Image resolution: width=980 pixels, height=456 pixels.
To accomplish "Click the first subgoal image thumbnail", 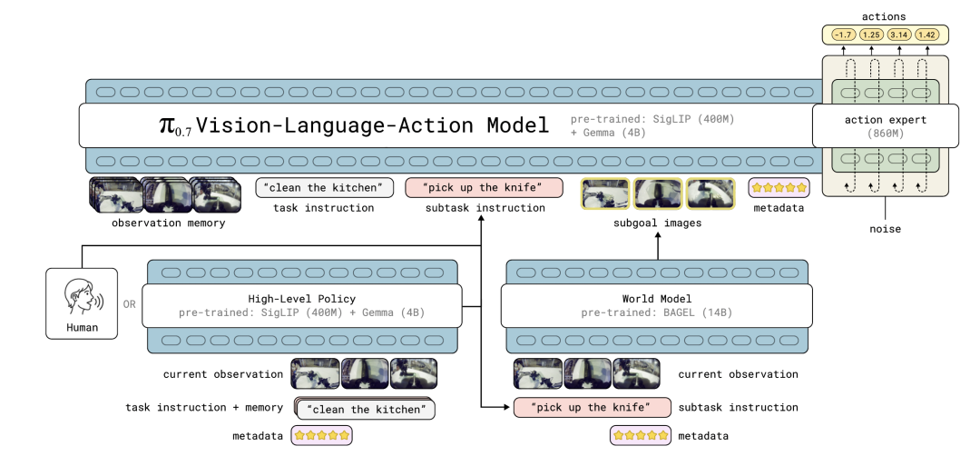I will point(605,194).
